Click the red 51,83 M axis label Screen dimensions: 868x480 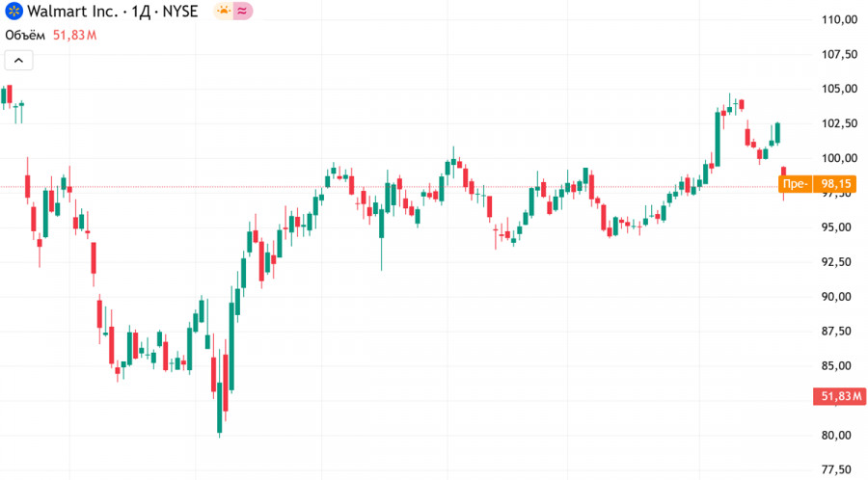click(839, 396)
